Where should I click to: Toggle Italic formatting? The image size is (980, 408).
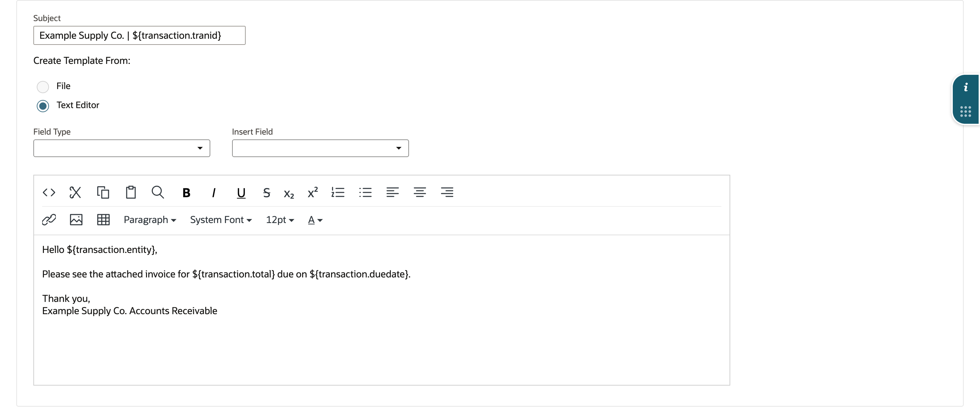(x=214, y=193)
